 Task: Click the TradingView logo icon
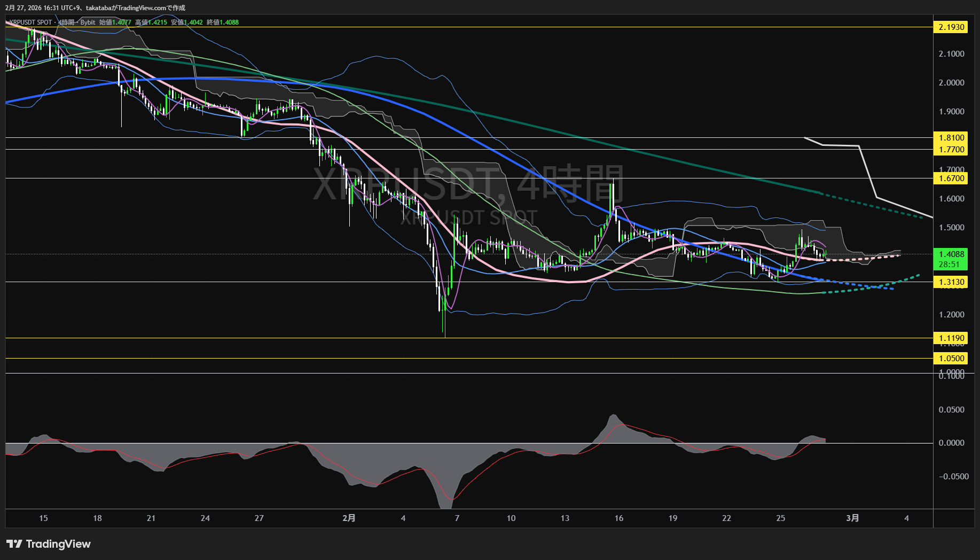pyautogui.click(x=14, y=544)
